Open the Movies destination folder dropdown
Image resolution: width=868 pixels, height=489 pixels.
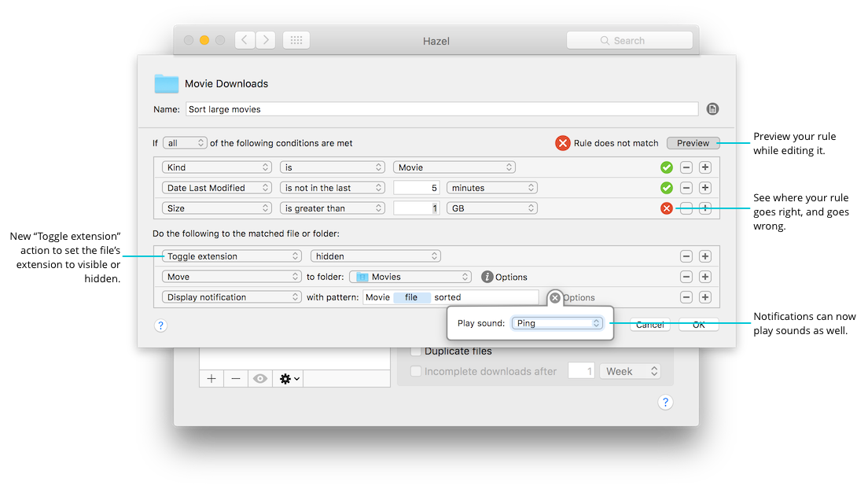[410, 277]
